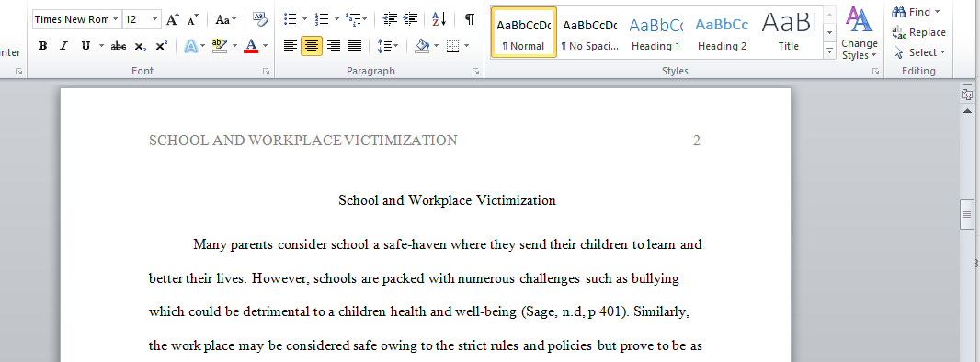
Task: Start a numbered list
Action: point(322,19)
